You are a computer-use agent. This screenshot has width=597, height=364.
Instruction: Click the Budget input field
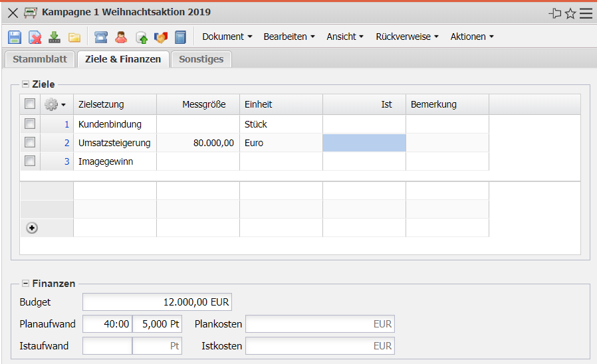click(157, 302)
